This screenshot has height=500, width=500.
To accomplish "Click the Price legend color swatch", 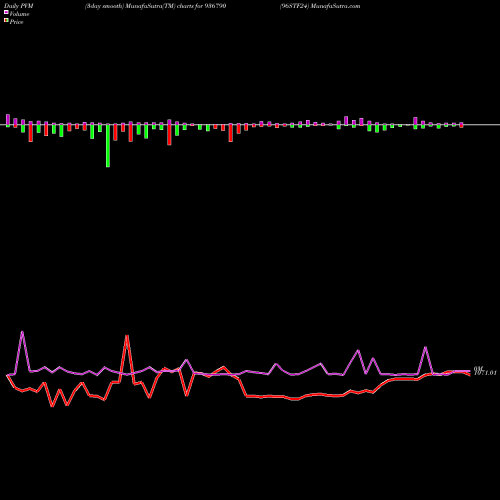I will (x=6, y=21).
